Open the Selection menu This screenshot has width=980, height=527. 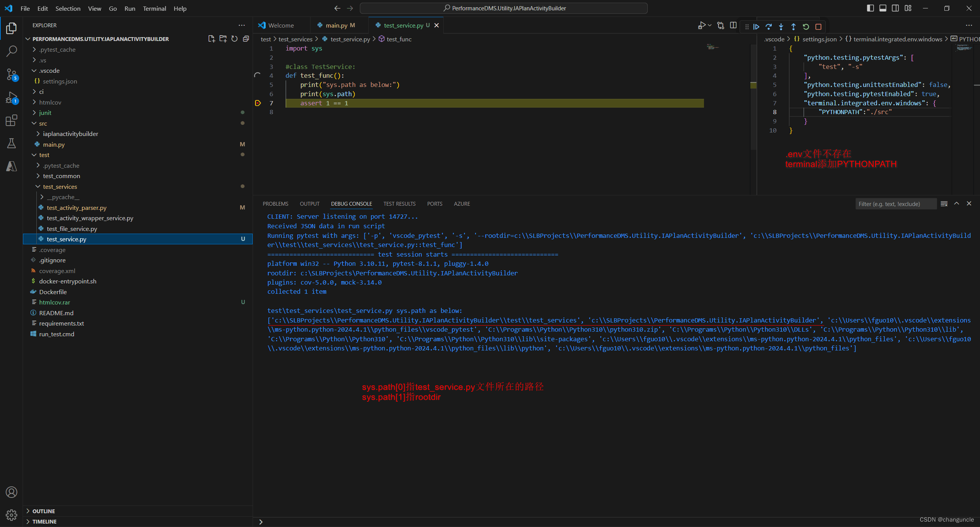(68, 8)
